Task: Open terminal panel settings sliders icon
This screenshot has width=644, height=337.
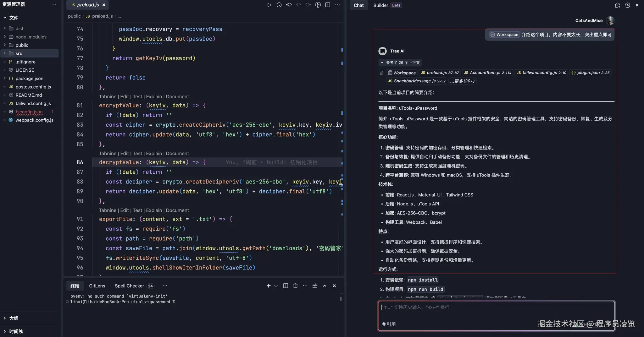Action: (315, 286)
